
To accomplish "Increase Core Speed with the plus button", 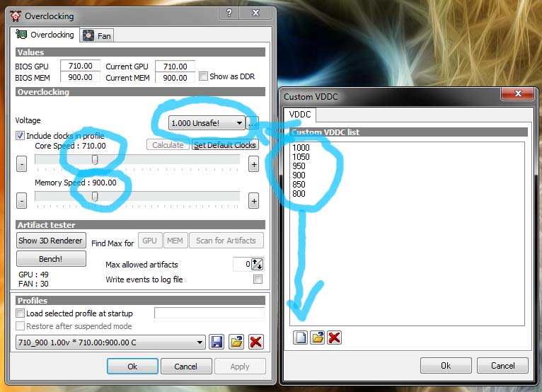I will (x=254, y=164).
